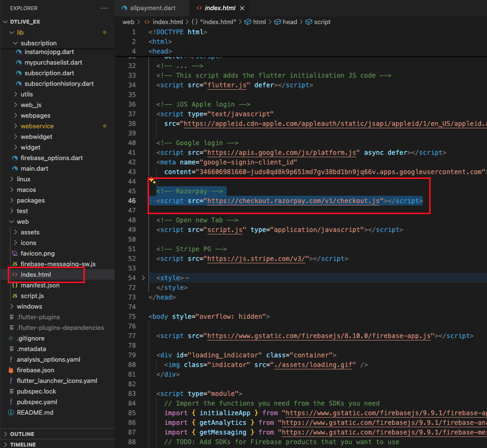Click git icon beside .gitignore

(x=11, y=338)
